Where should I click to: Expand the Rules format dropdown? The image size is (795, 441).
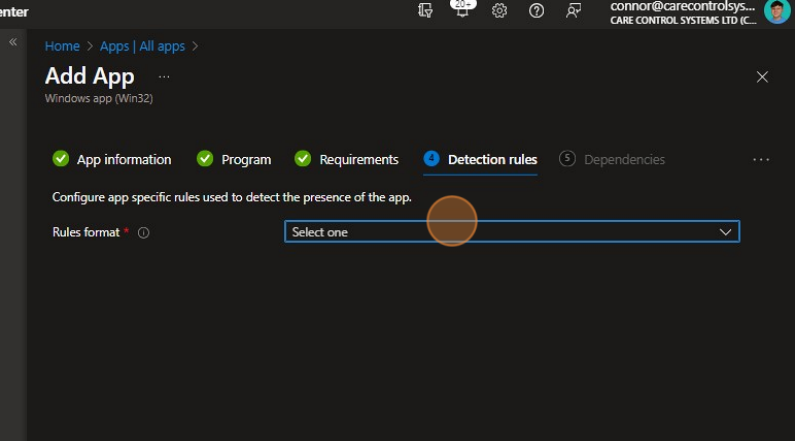tap(511, 232)
